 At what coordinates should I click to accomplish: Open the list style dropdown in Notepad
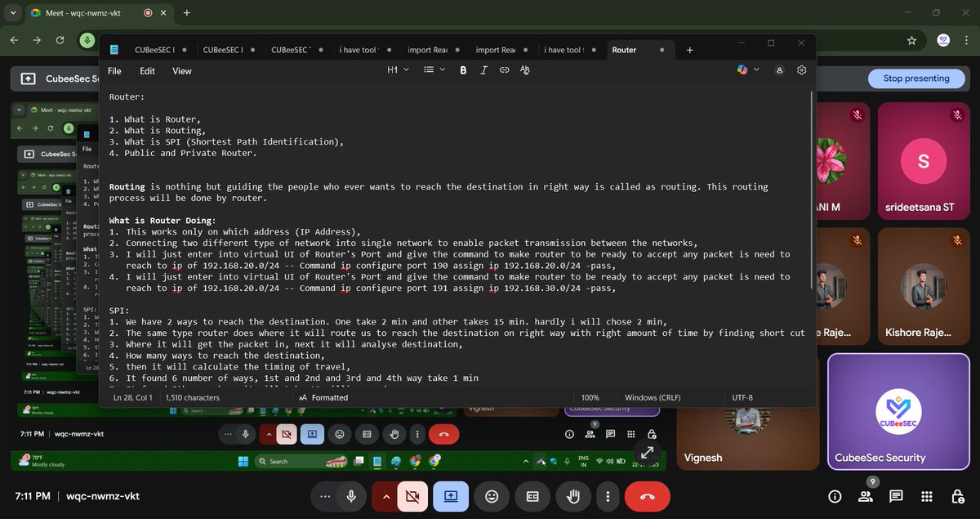pos(434,70)
